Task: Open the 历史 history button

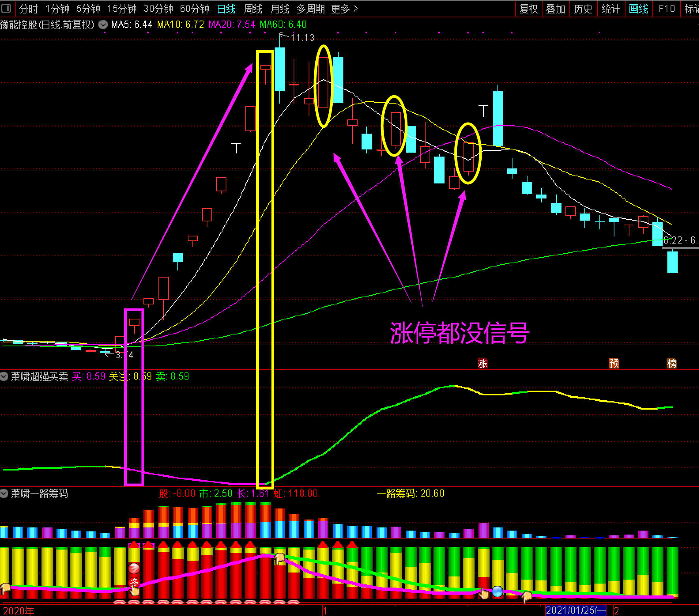Action: click(x=583, y=9)
